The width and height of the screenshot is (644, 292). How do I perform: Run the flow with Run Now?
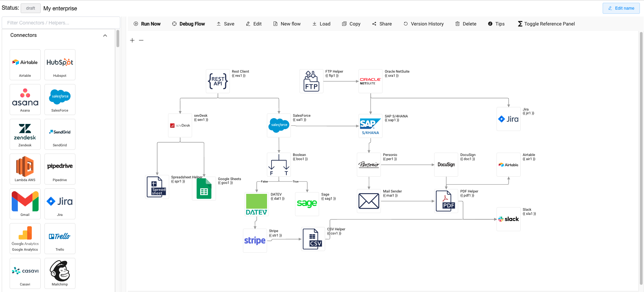point(147,24)
